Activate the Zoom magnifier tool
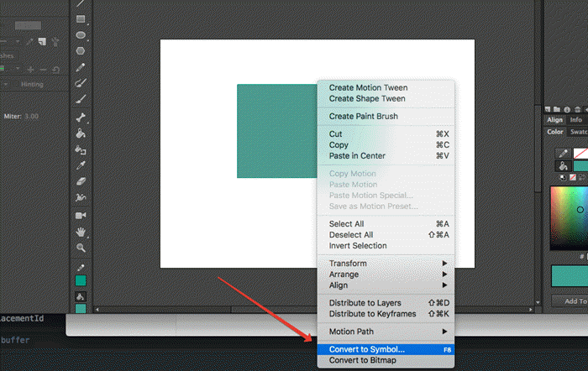This screenshot has height=371, width=588. coord(81,248)
